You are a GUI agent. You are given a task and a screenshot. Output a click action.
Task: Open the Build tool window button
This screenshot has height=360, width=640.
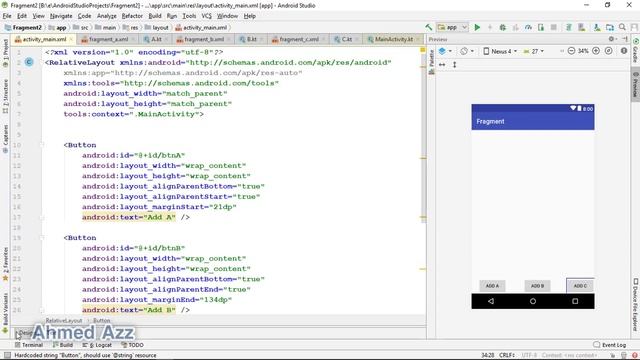click(63, 345)
